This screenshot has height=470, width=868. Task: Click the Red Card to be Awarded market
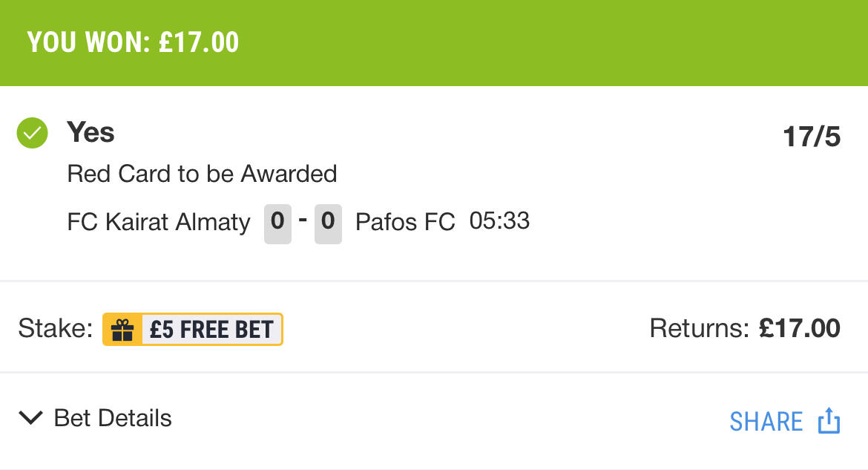click(x=202, y=174)
